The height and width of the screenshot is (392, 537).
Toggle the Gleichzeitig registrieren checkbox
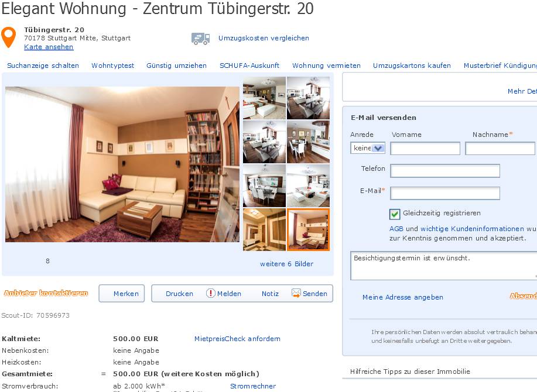tap(395, 214)
